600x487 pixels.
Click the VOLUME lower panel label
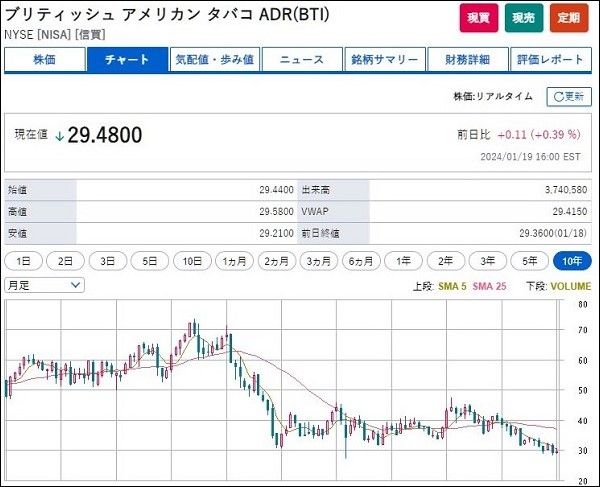click(x=571, y=286)
